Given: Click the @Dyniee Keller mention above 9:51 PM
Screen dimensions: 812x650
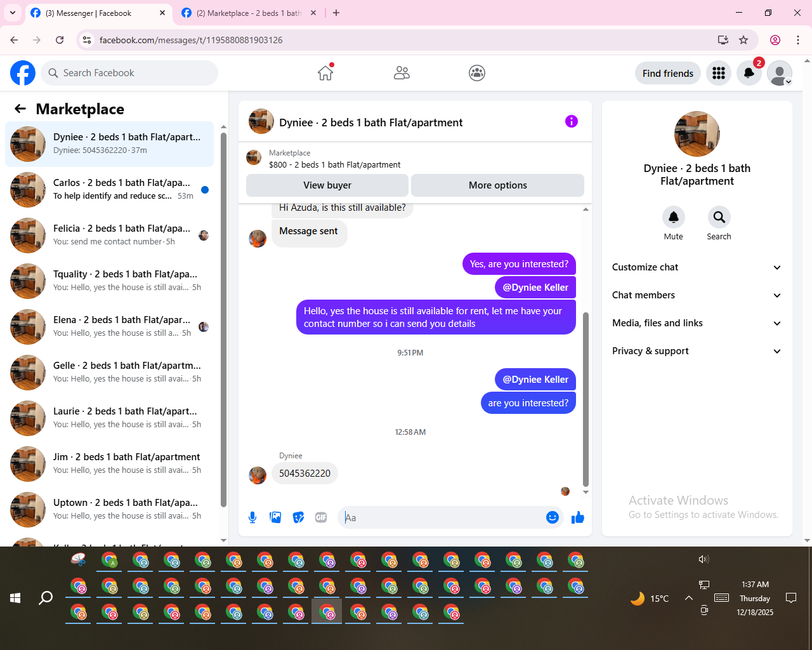Looking at the screenshot, I should tap(535, 288).
